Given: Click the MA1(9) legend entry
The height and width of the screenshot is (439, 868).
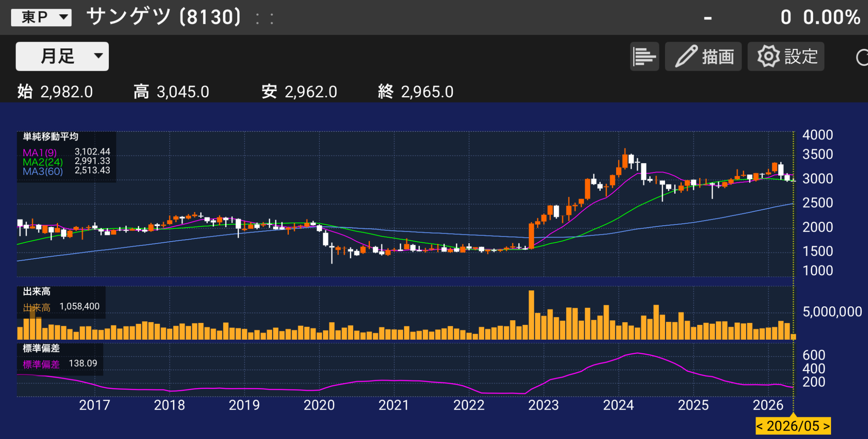Looking at the screenshot, I should [x=40, y=153].
